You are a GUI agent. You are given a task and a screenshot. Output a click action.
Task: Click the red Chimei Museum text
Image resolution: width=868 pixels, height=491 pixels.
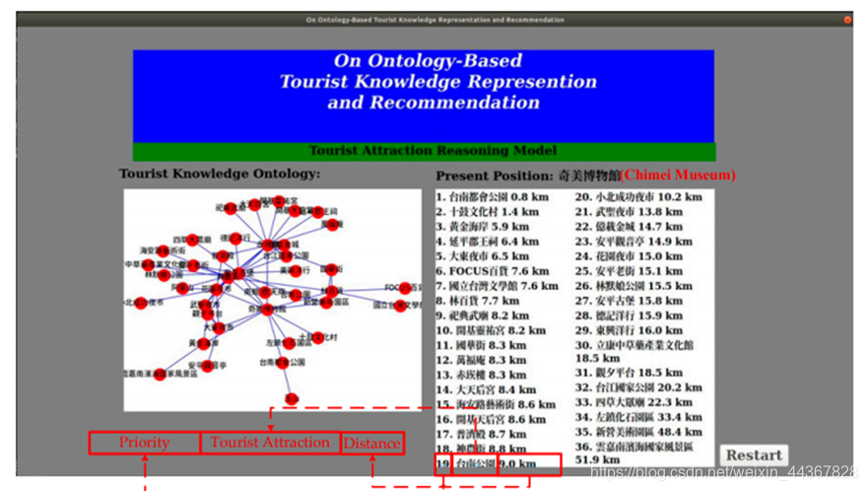[x=678, y=175]
